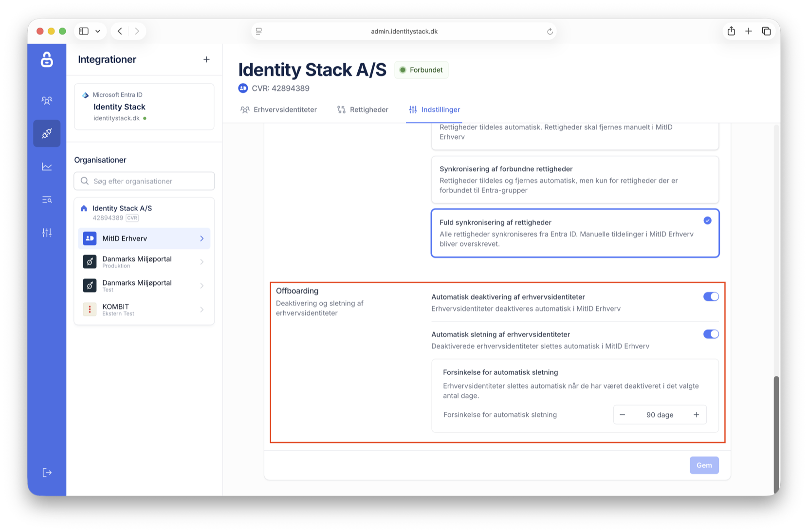
Task: Expand the MitID Erhverv chevron
Action: click(202, 238)
